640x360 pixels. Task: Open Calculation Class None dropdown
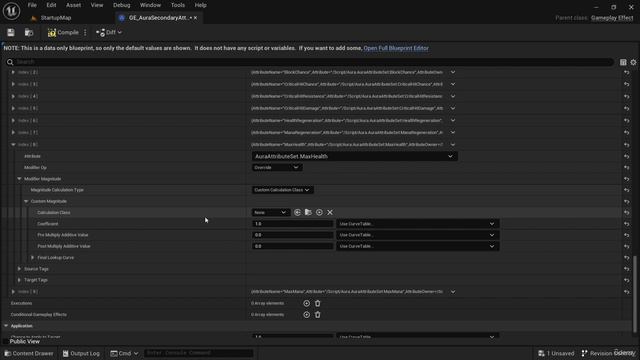pos(271,212)
